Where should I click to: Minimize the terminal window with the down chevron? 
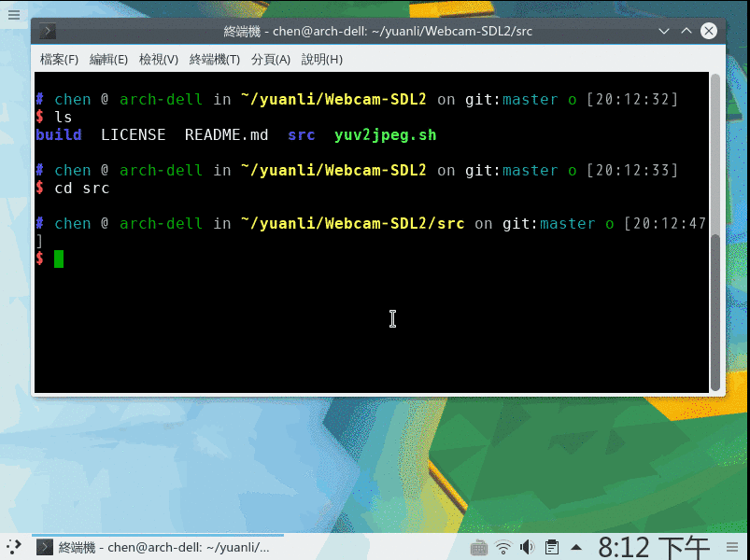pos(664,31)
